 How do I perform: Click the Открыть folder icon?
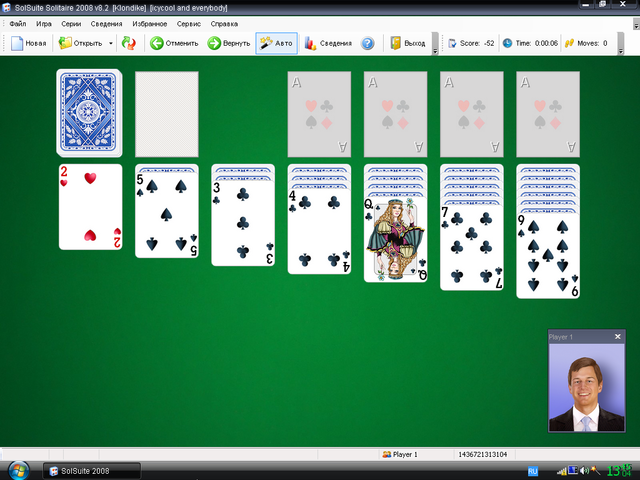65,43
